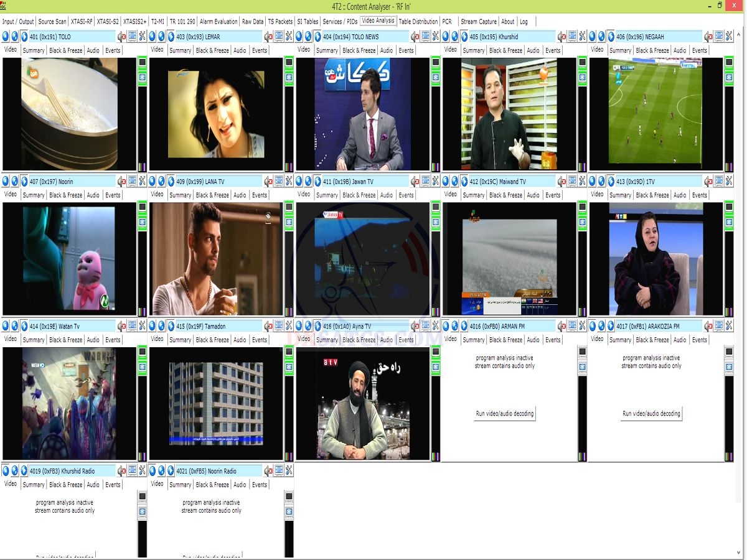Toggle the black screen indicator in 406 NEGAAH

tap(729, 63)
